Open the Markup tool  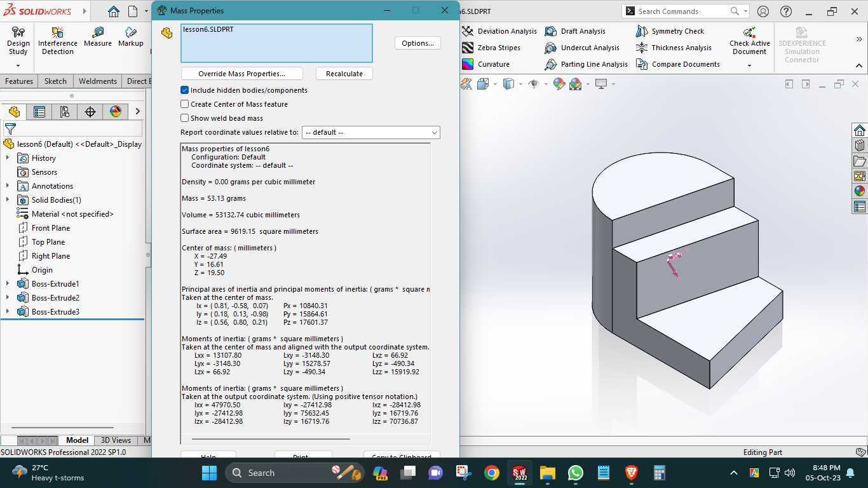(x=130, y=37)
